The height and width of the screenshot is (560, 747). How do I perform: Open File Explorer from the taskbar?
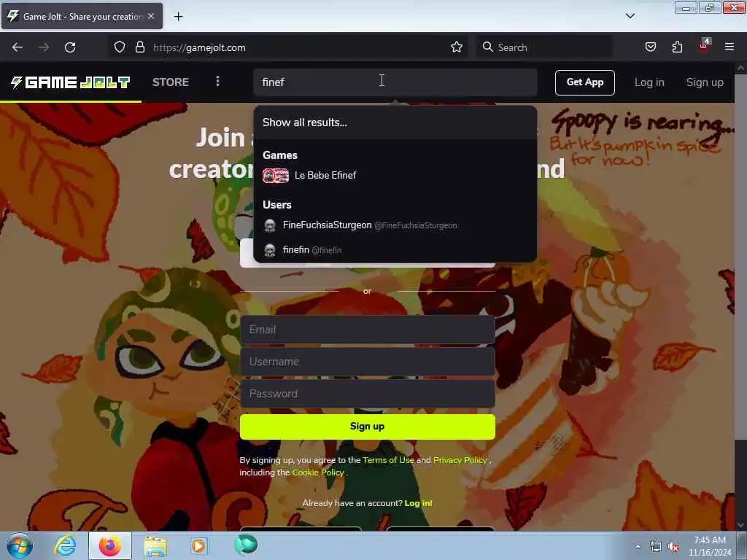pos(155,546)
